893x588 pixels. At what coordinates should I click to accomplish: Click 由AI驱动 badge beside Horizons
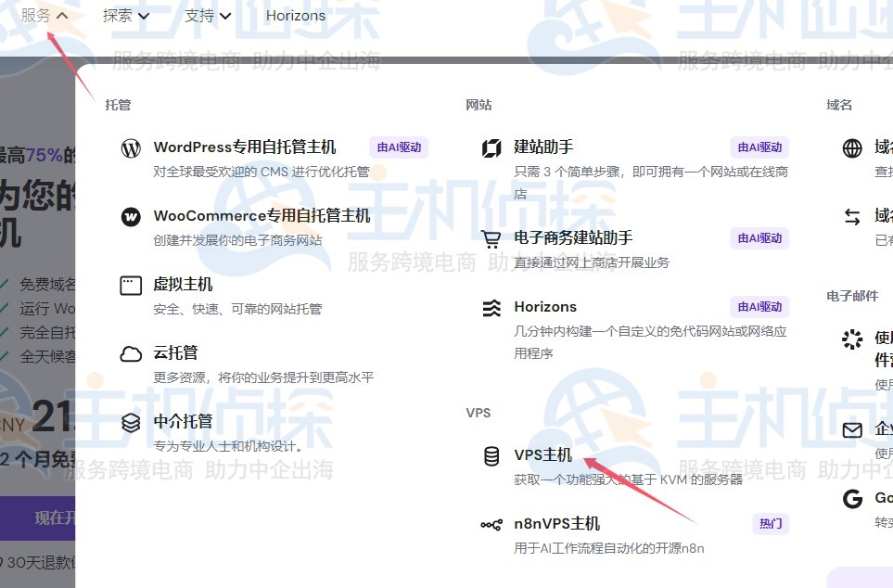coord(759,307)
